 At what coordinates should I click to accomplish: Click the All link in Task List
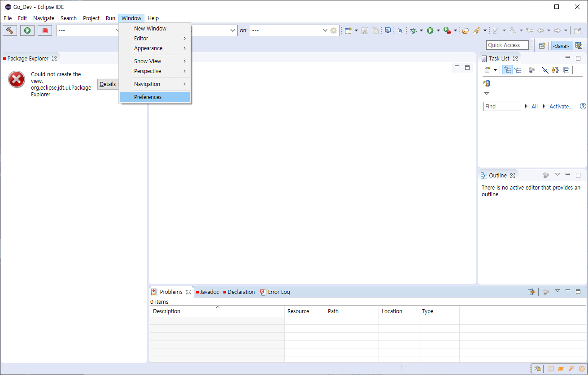point(535,107)
